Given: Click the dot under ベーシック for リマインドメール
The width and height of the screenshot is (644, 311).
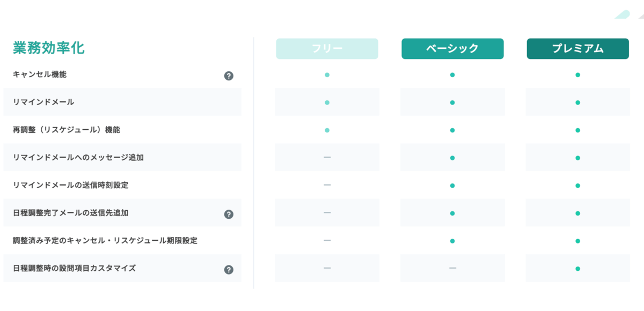Looking at the screenshot, I should pyautogui.click(x=452, y=102).
